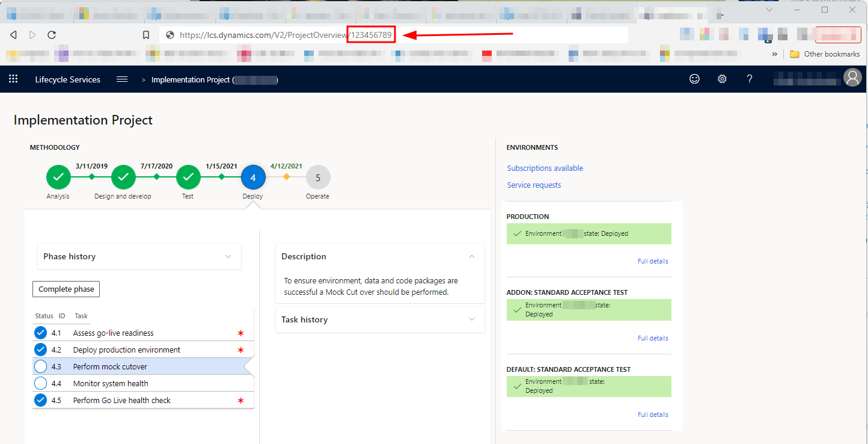Collapse the Description section
The image size is (868, 444).
pos(471,256)
